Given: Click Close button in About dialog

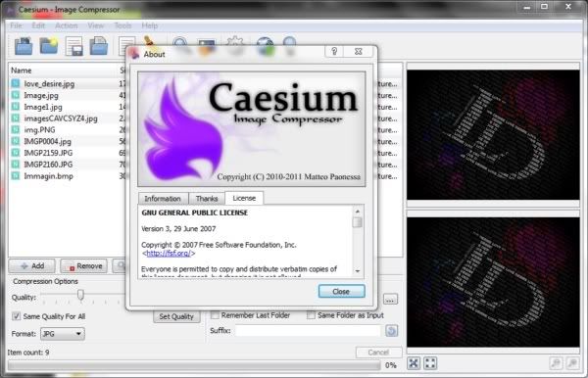Looking at the screenshot, I should (x=341, y=292).
